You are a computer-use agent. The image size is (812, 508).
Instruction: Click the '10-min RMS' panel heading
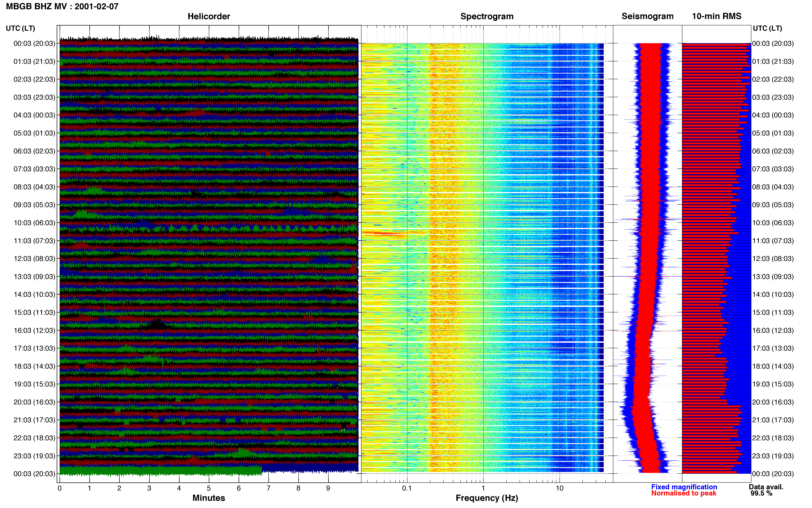717,16
